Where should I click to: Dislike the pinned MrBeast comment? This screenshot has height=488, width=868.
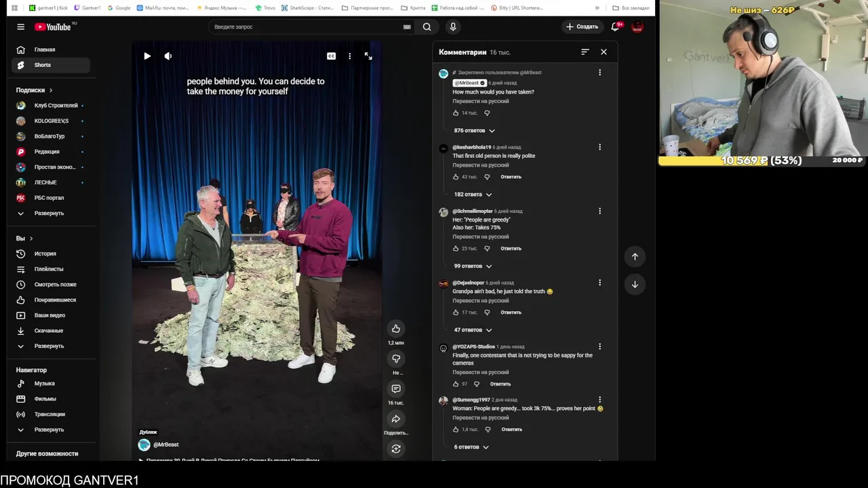(x=487, y=113)
